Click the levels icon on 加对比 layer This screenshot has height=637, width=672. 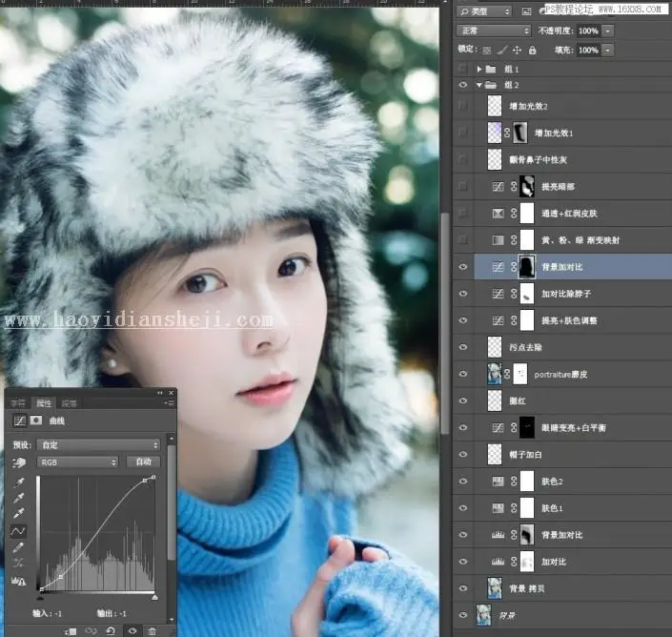click(498, 562)
